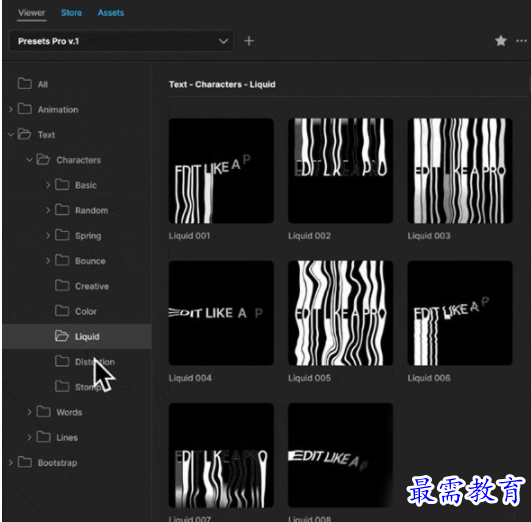Collapse the Characters folder chevron
The width and height of the screenshot is (531, 522).
click(x=29, y=160)
